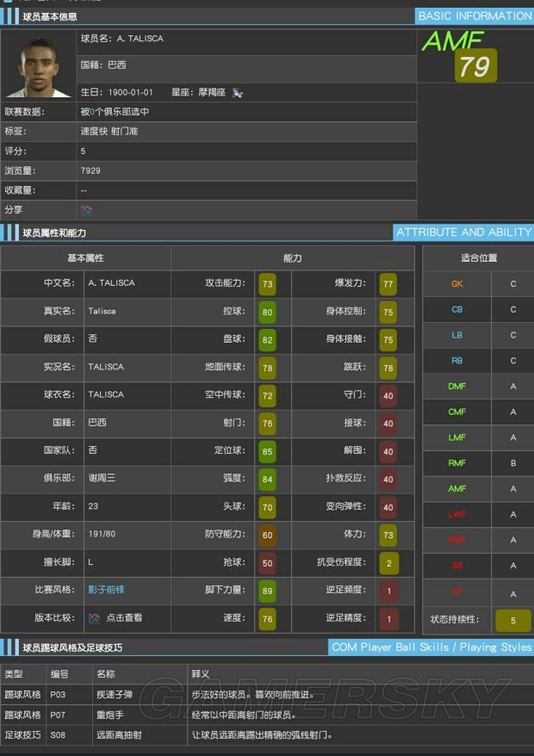Click the S08 远距离抽射 skill row
Screen dimensions: 534x756
point(267,735)
